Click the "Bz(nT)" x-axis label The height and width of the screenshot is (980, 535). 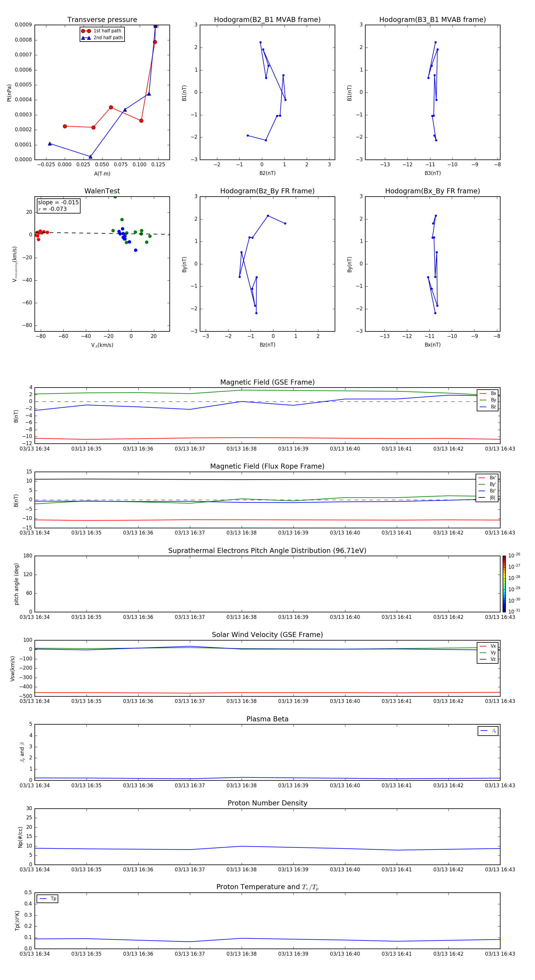(x=267, y=345)
